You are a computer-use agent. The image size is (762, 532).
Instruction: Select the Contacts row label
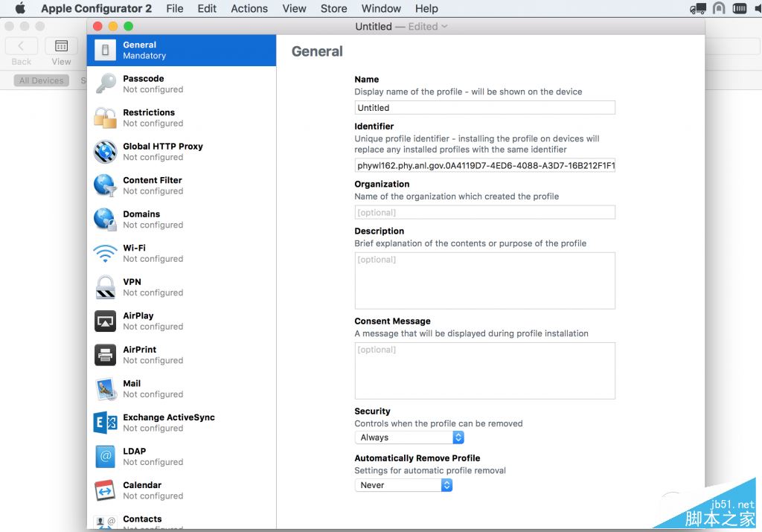142,519
